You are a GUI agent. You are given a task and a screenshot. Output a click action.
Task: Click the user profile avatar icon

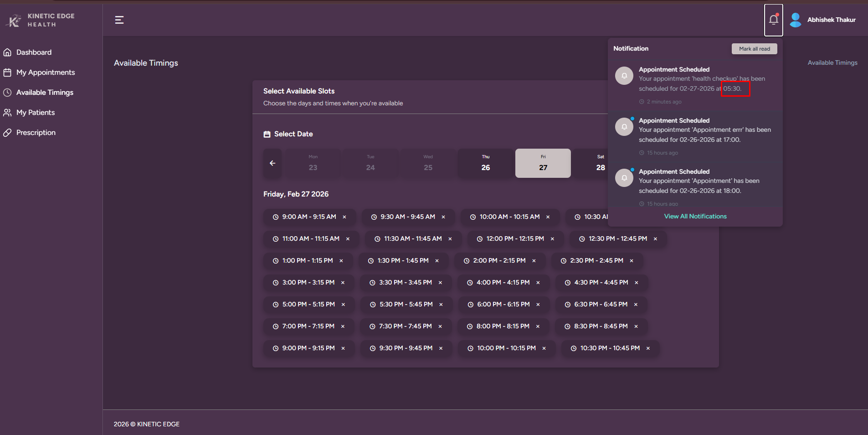(796, 20)
